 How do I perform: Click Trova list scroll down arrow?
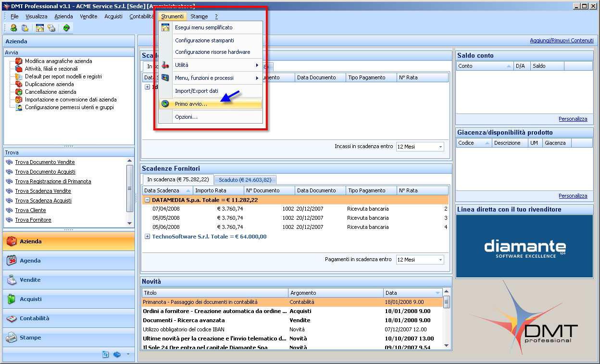(x=129, y=223)
